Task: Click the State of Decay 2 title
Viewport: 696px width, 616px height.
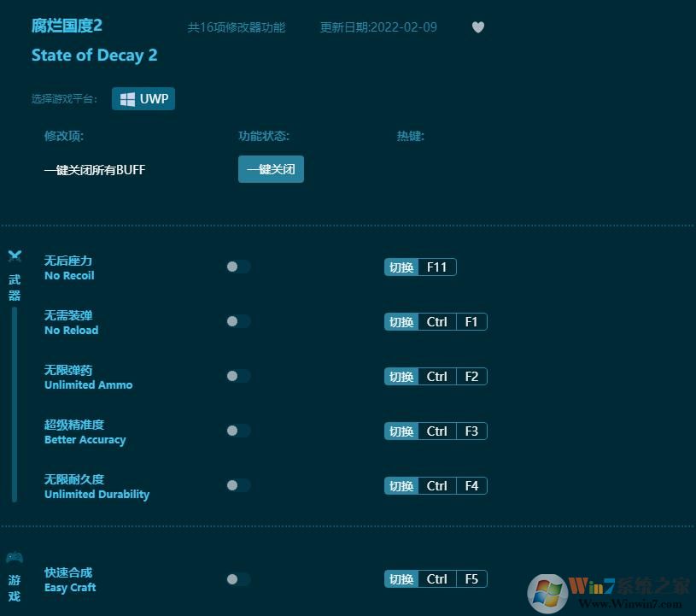Action: pos(94,55)
